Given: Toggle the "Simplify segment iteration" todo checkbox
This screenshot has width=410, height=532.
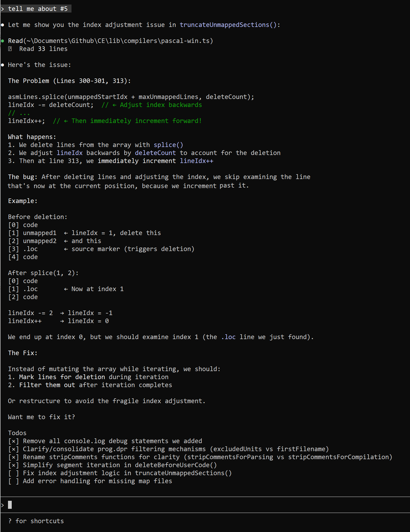Looking at the screenshot, I should click(14, 465).
